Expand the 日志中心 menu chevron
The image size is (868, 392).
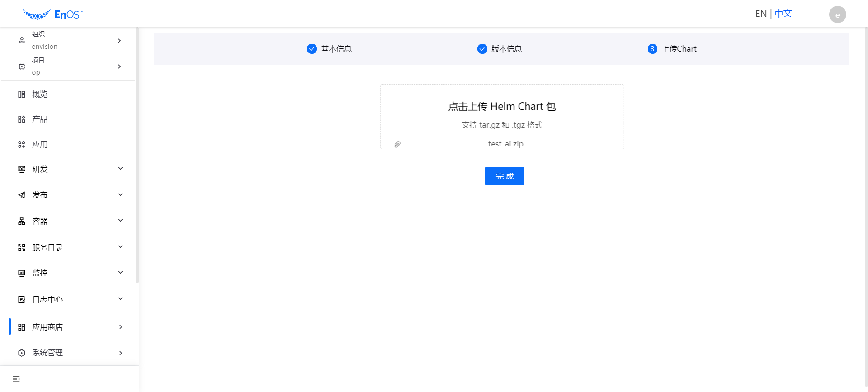tap(120, 299)
